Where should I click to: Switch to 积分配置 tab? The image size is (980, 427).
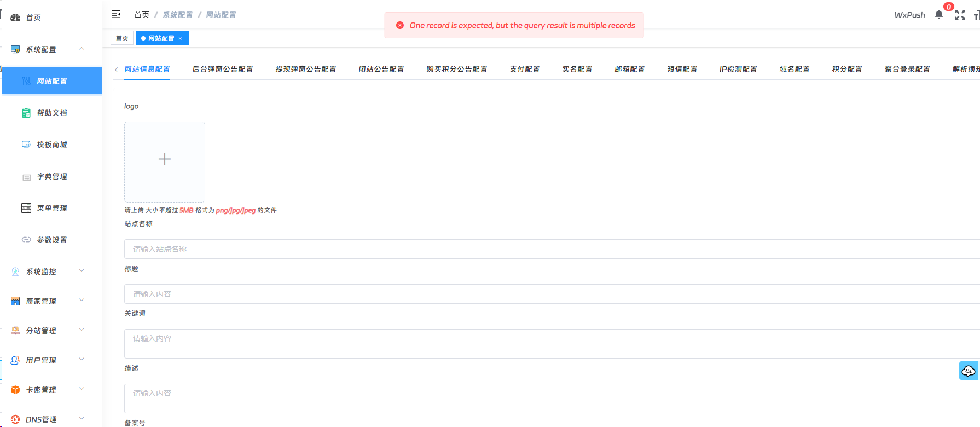(x=848, y=69)
